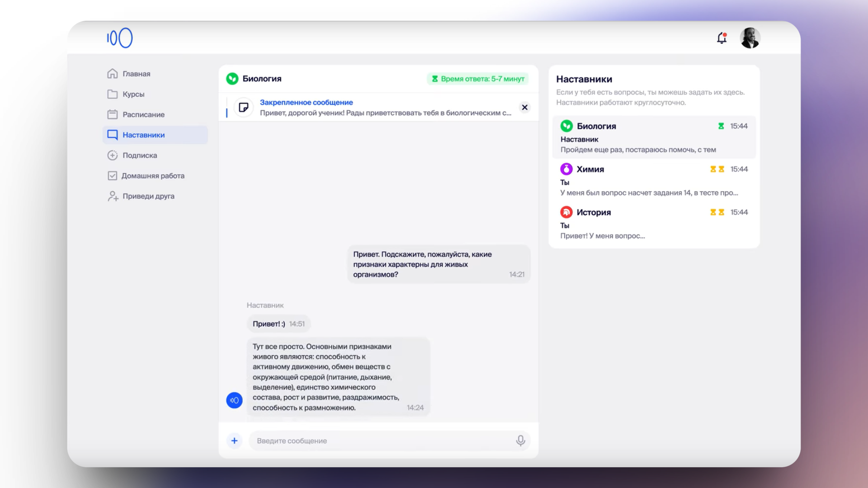Click the Наставники panel heading
Screen dimensions: 868x488
pos(584,79)
